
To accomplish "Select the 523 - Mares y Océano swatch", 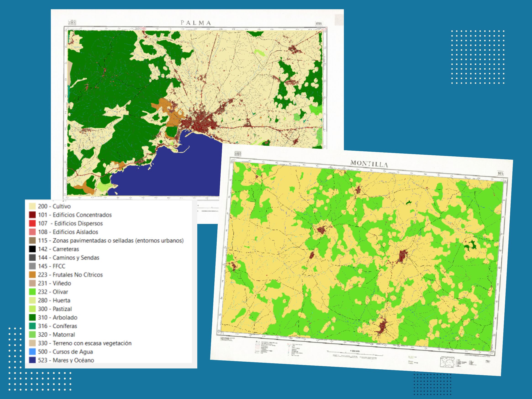I will coord(32,360).
